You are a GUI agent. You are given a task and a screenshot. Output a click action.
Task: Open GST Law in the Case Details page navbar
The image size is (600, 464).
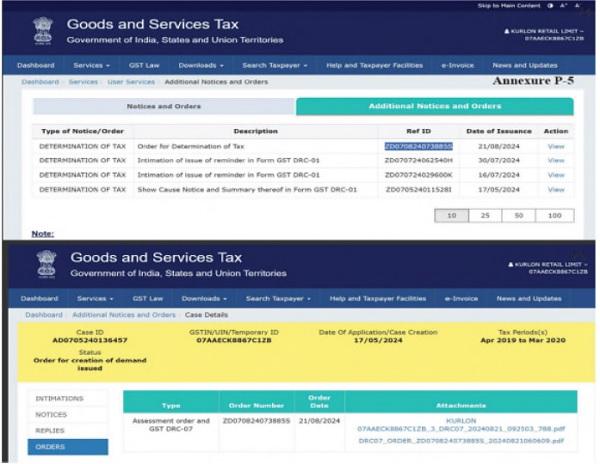coord(148,298)
